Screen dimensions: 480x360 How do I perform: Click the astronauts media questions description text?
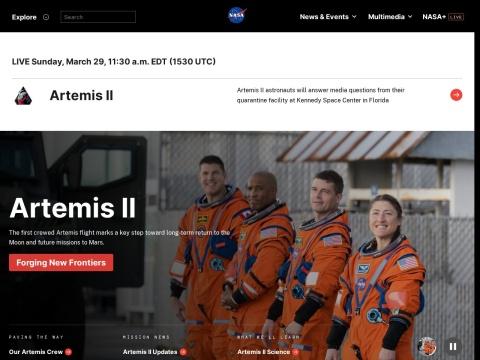(x=320, y=95)
